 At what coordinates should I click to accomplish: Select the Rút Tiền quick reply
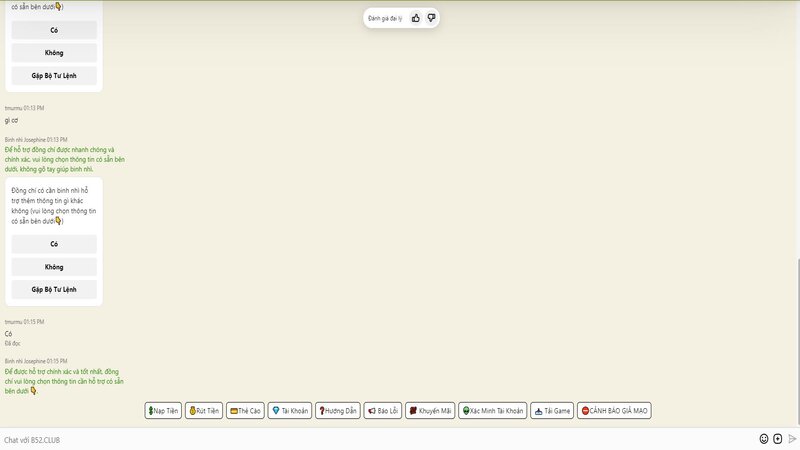pyautogui.click(x=204, y=411)
